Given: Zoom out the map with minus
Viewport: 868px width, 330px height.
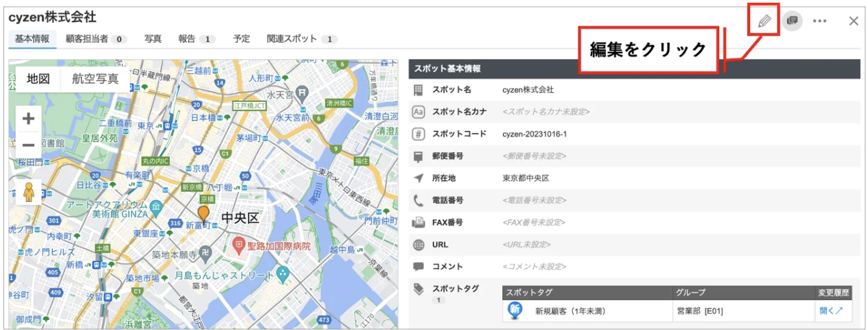Looking at the screenshot, I should click(x=28, y=145).
